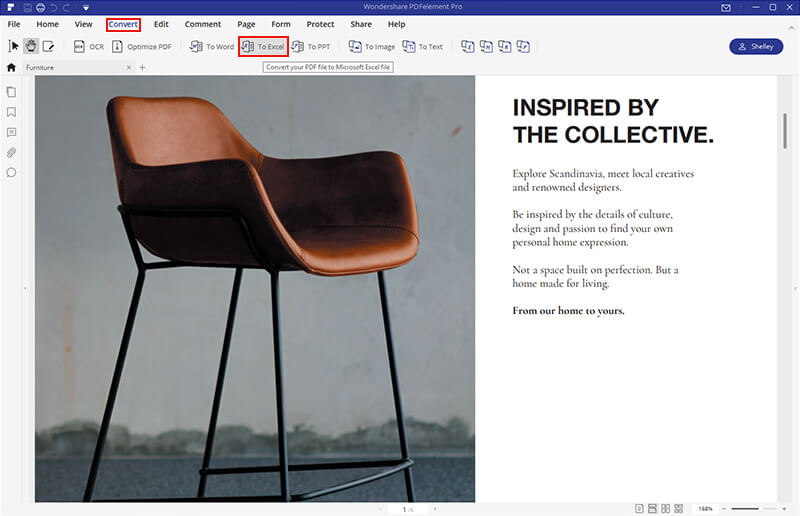Open the Shelley account button
This screenshot has height=516, width=800.
(x=756, y=47)
